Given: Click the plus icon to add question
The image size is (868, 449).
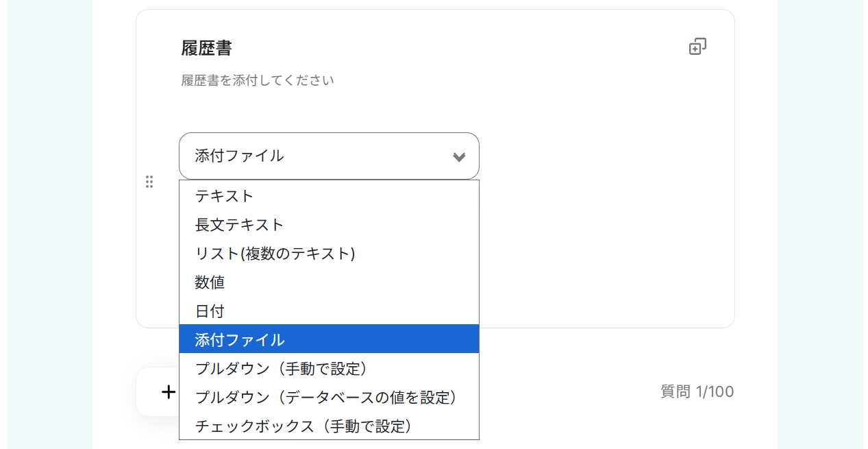Looking at the screenshot, I should tap(169, 391).
